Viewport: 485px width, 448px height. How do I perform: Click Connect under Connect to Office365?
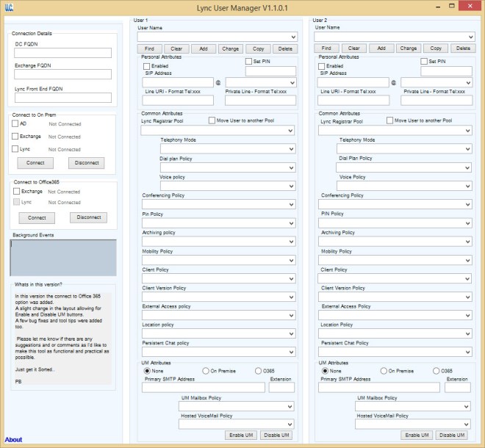(37, 218)
